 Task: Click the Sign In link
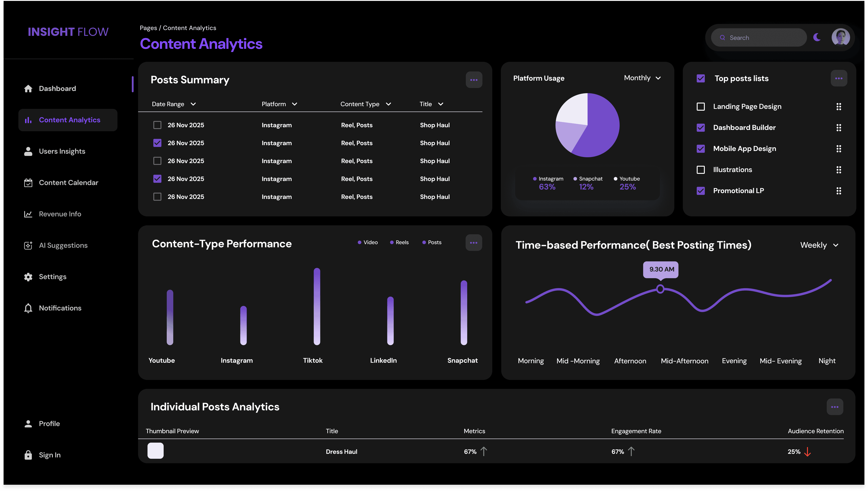tap(50, 455)
